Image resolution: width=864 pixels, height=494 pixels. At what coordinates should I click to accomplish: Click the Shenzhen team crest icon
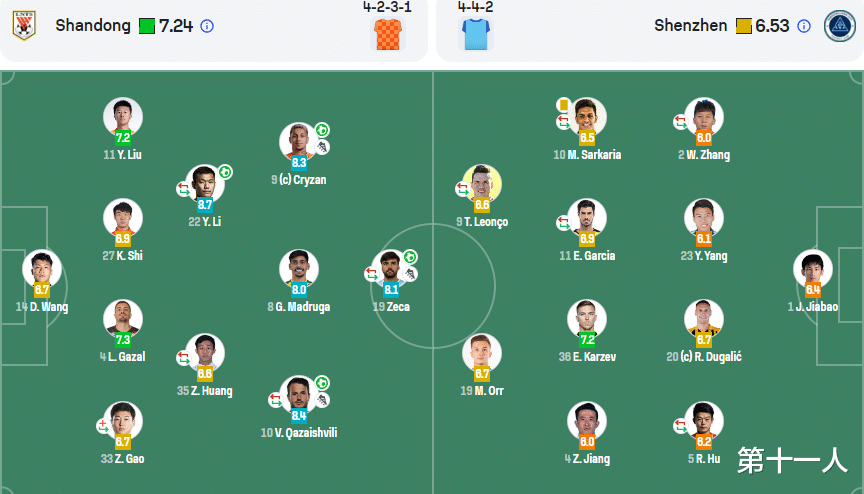click(839, 26)
